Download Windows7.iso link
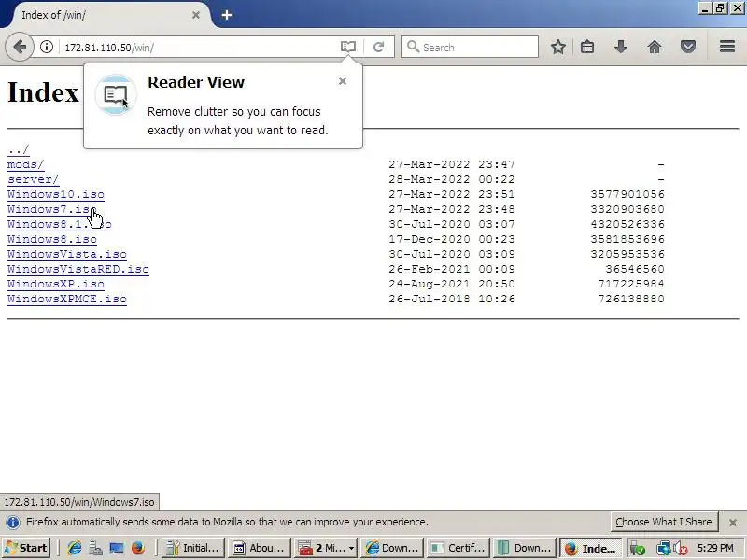Screen dimensions: 747x560 [52, 209]
